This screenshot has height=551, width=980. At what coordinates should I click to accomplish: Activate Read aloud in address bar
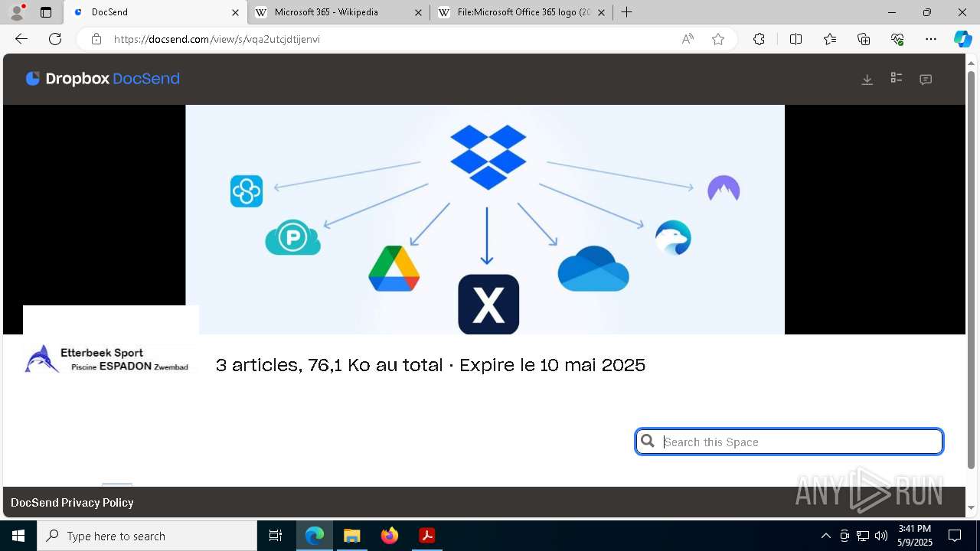(688, 39)
